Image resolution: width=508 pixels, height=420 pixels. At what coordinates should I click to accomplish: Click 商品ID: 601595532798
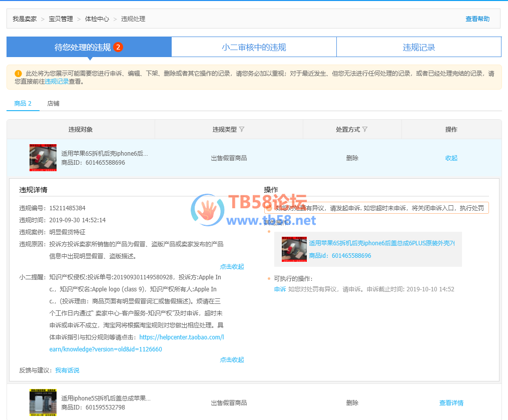(93, 407)
